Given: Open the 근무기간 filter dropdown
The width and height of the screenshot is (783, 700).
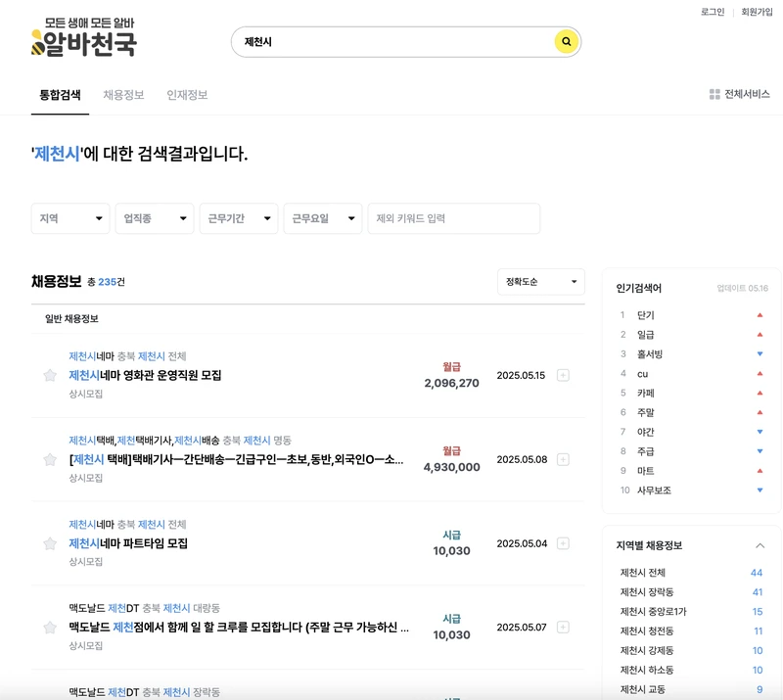Looking at the screenshot, I should click(239, 218).
